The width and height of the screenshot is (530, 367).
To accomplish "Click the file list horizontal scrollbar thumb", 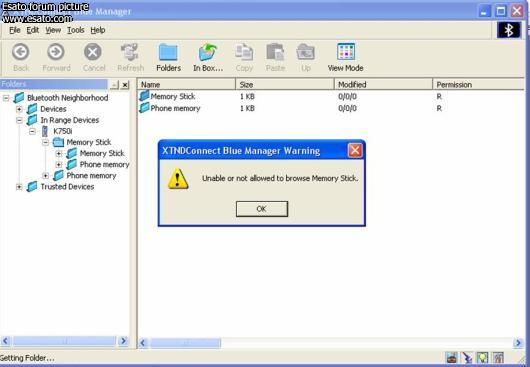I will (186, 343).
